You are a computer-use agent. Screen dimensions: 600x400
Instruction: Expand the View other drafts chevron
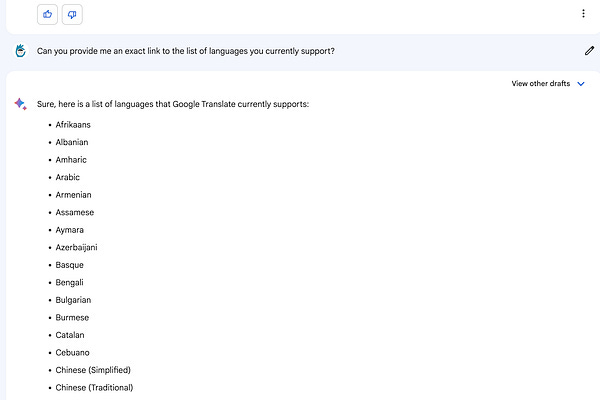(581, 84)
